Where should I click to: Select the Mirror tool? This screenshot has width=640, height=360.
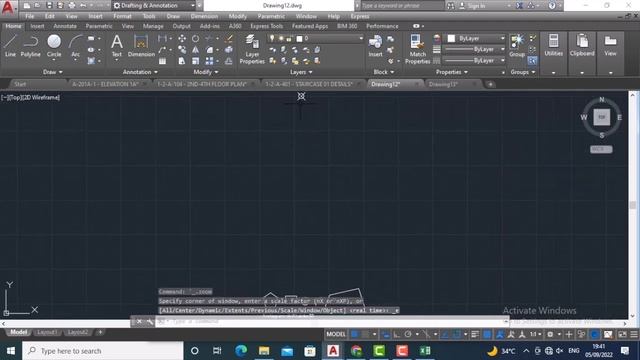click(196, 50)
